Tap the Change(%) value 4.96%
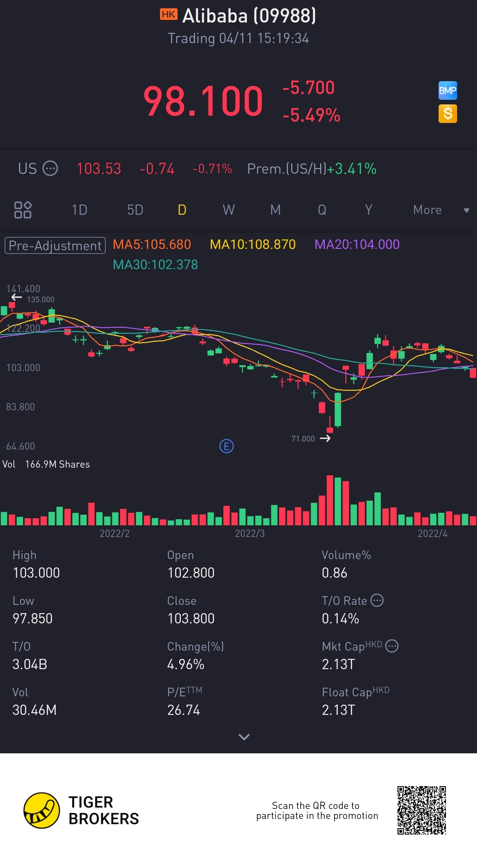 click(x=185, y=664)
